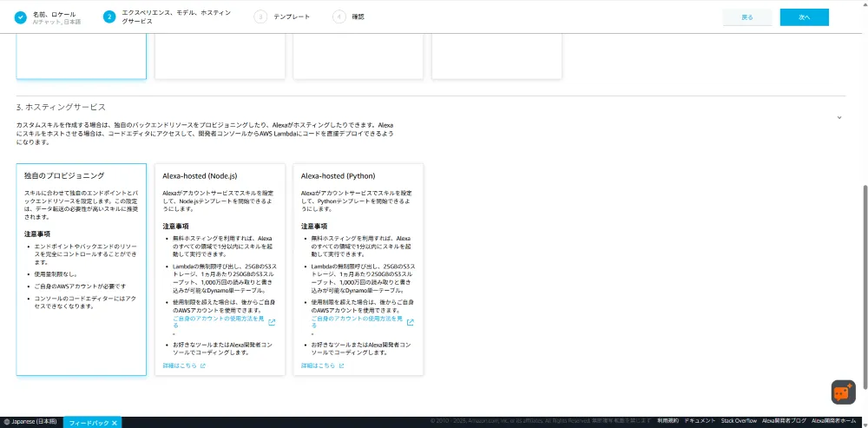Click external link icon in Node.js account usage
Viewport: 868px width, 428px height.
(272, 322)
